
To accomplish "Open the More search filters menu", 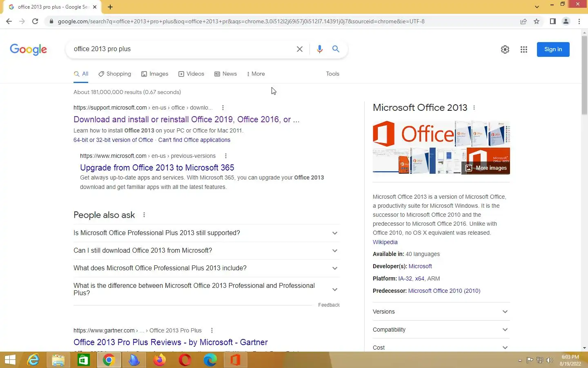I will pyautogui.click(x=256, y=74).
